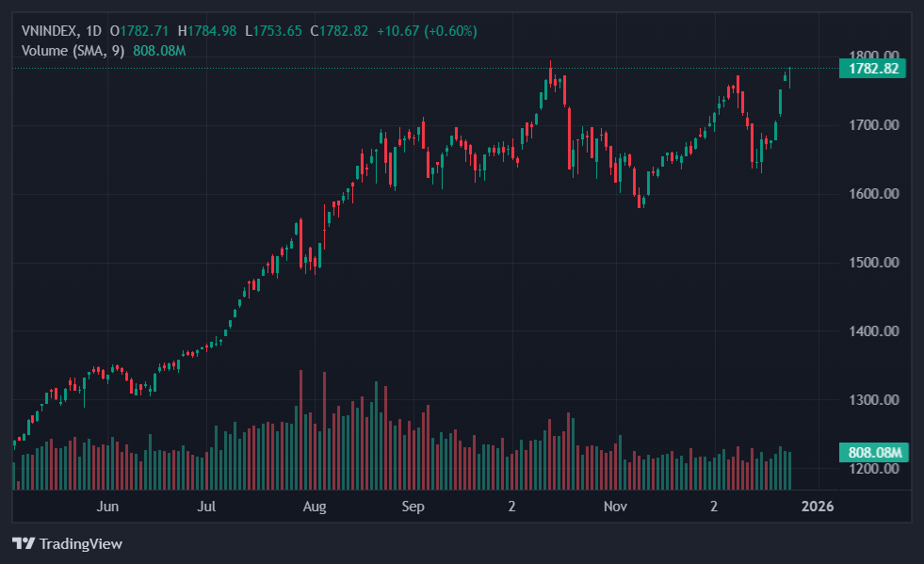
Task: Click the tallest red volume bar
Action: pos(300,430)
